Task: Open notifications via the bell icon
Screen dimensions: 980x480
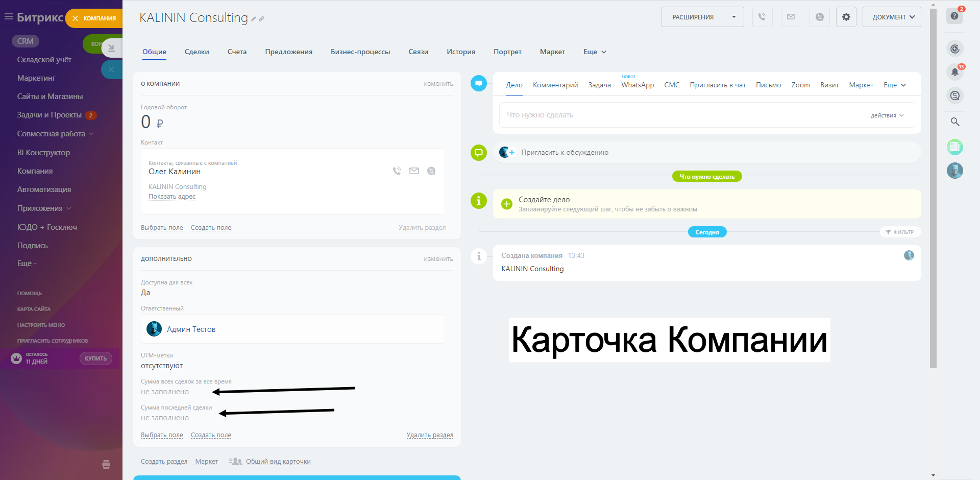Action: [x=954, y=72]
